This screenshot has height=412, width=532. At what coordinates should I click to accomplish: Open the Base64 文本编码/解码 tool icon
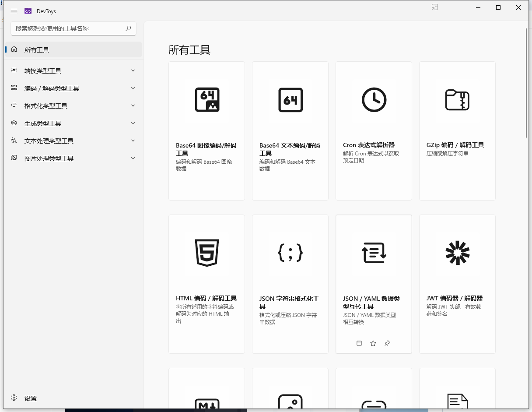290,100
